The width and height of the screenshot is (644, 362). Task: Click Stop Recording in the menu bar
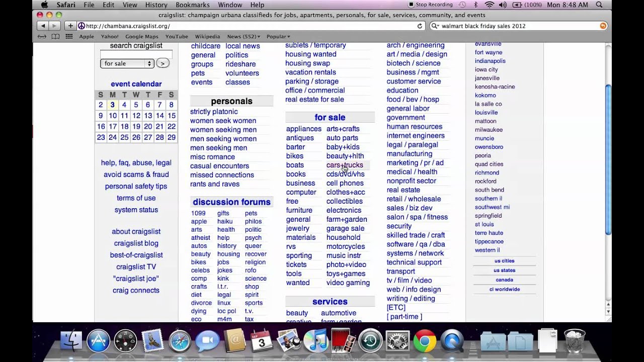[x=430, y=5]
